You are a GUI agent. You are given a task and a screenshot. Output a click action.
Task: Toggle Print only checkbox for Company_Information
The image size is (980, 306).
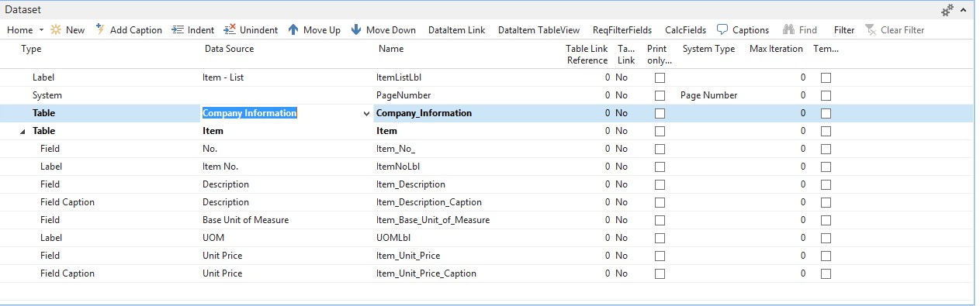(x=660, y=113)
